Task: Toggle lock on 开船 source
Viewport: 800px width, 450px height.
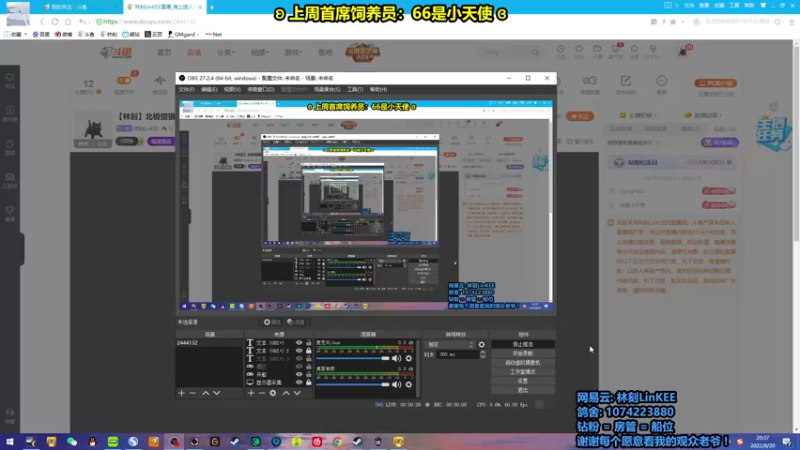Action: click(x=309, y=374)
